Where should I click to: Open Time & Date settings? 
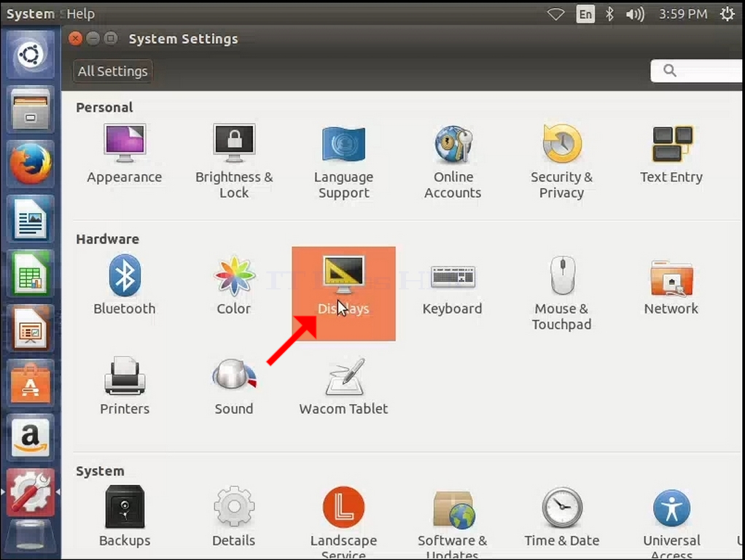[x=561, y=517]
